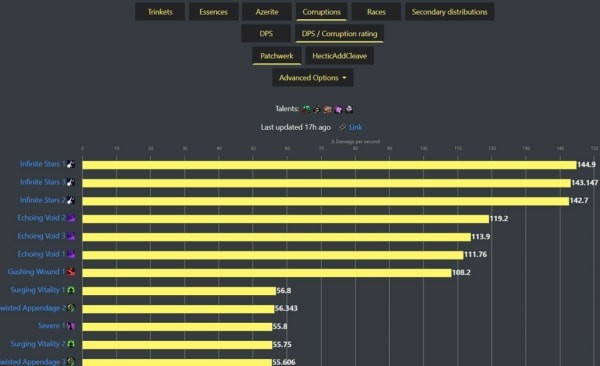
Task: Click the Infinite Stars 1 yellow bar
Action: pyautogui.click(x=329, y=165)
